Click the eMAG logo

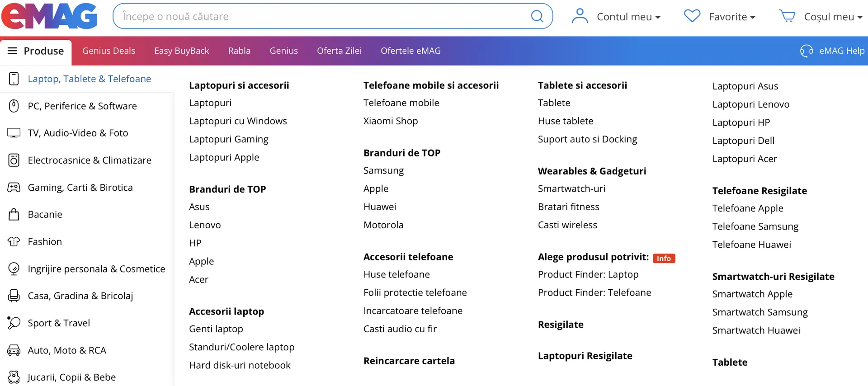pyautogui.click(x=49, y=16)
